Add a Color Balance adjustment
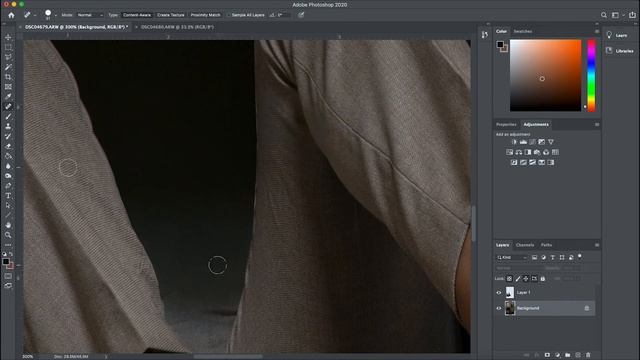Image resolution: width=640 pixels, height=360 pixels. coord(519,152)
